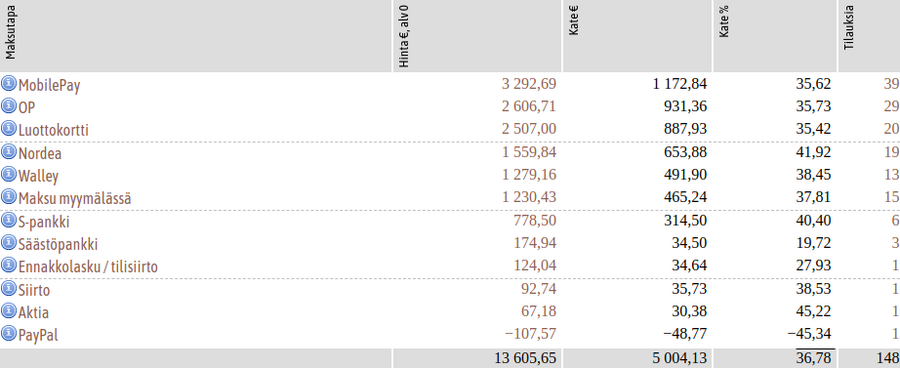Open the Ennakkolasku / tilisiirto link
The image size is (900, 368).
[88, 266]
